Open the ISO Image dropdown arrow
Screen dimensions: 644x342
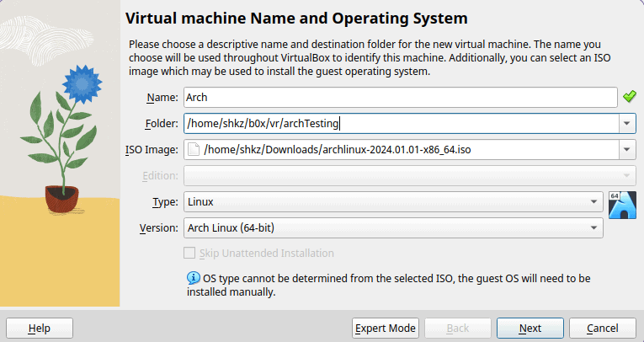pos(627,150)
